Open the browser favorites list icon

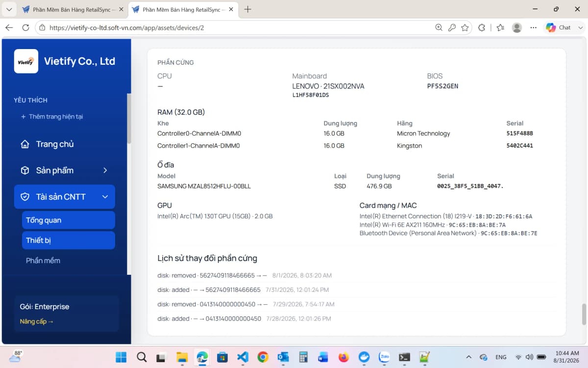click(x=500, y=27)
